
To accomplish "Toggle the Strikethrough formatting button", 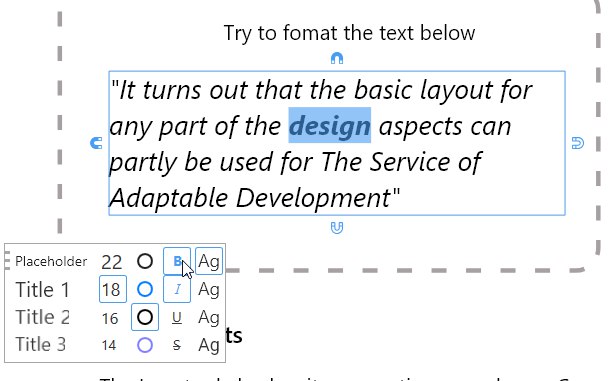I will [x=177, y=345].
